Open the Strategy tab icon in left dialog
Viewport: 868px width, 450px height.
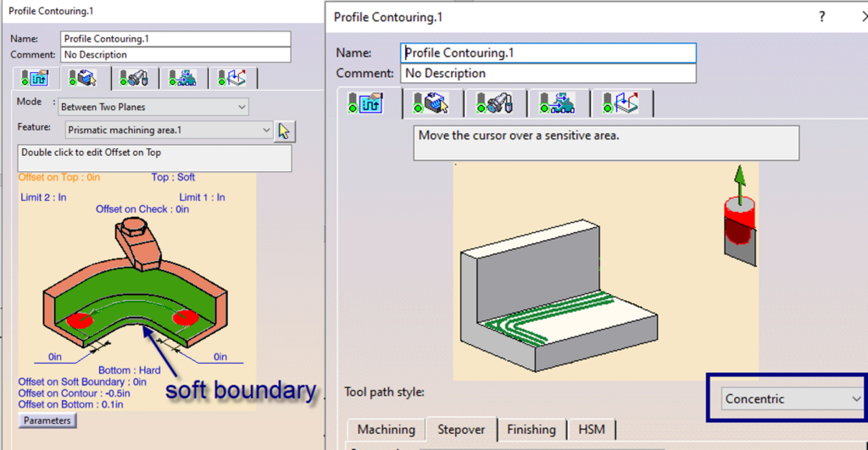(36, 77)
